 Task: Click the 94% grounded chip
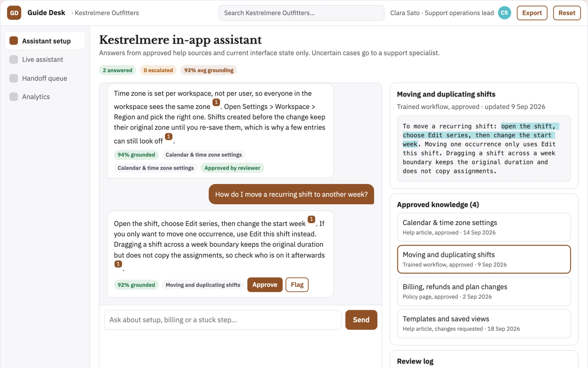pyautogui.click(x=136, y=155)
